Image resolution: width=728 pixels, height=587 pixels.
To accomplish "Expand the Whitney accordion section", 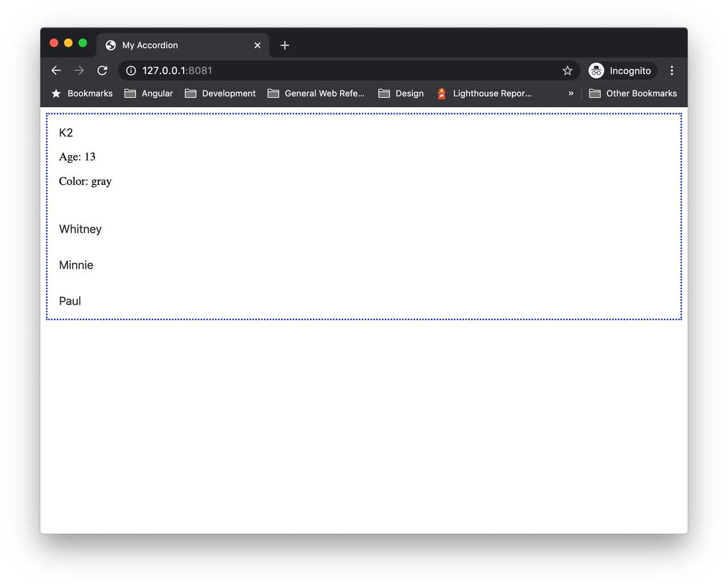I will 80,229.
